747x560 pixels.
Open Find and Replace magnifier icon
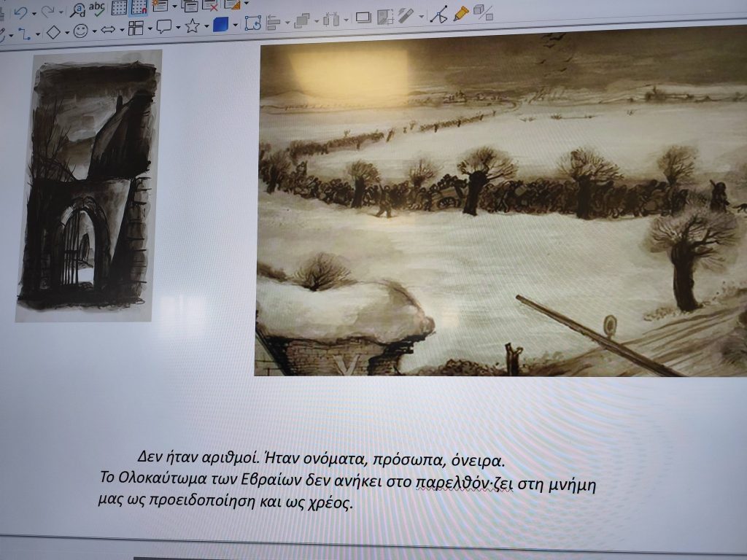point(78,9)
